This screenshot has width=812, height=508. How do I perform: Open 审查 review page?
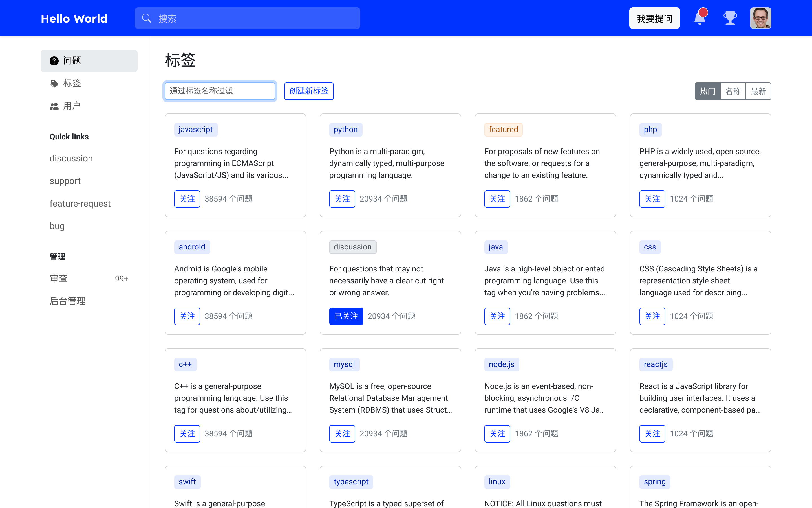click(x=89, y=279)
